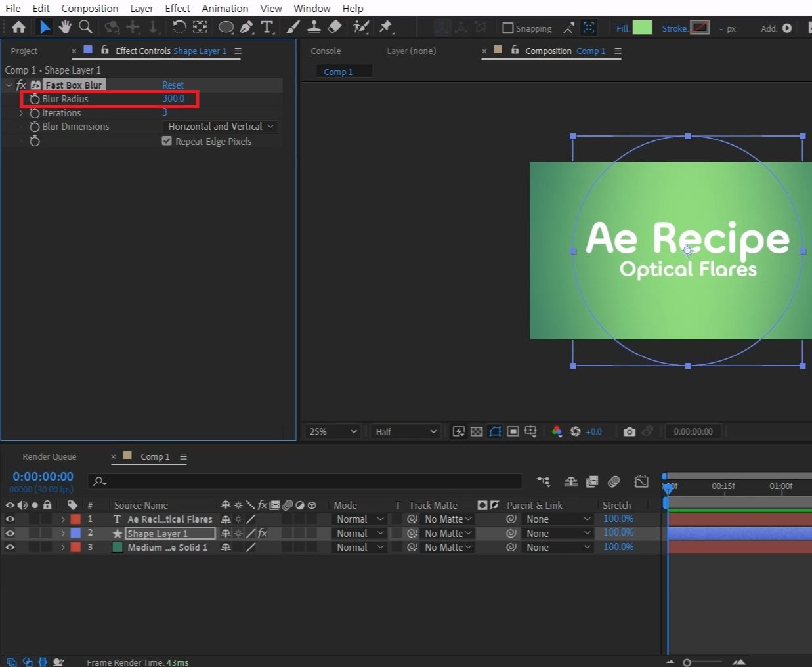Open the Animation menu
The height and width of the screenshot is (667, 812).
pos(224,8)
